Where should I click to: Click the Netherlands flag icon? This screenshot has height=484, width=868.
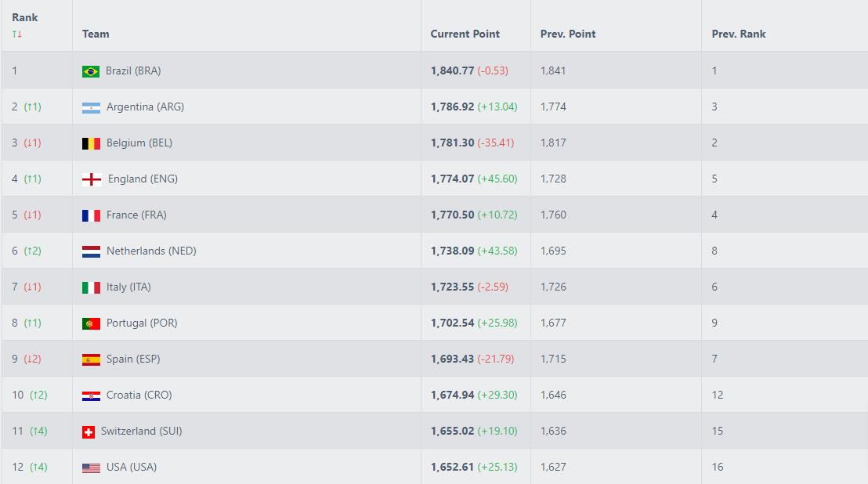pyautogui.click(x=91, y=251)
